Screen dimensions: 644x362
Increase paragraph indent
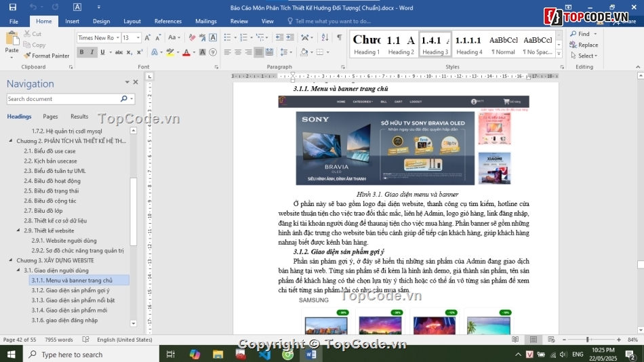tap(290, 37)
